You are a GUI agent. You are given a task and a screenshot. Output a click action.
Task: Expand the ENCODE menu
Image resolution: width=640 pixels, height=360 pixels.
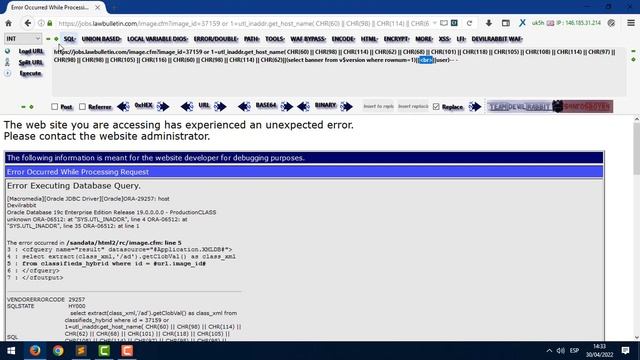(343, 39)
